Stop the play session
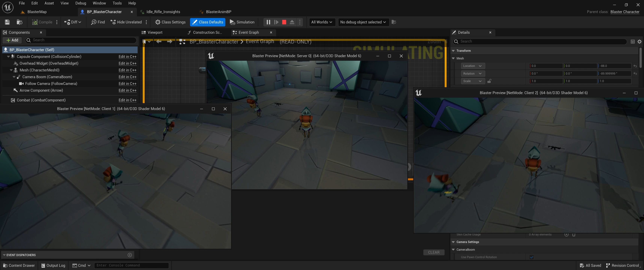The width and height of the screenshot is (644, 270). pyautogui.click(x=284, y=22)
